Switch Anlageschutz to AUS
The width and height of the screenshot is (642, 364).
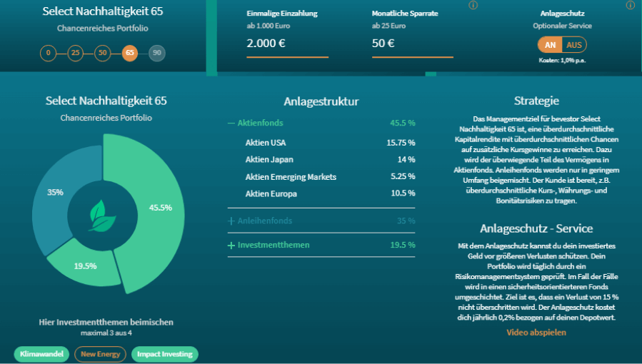574,45
